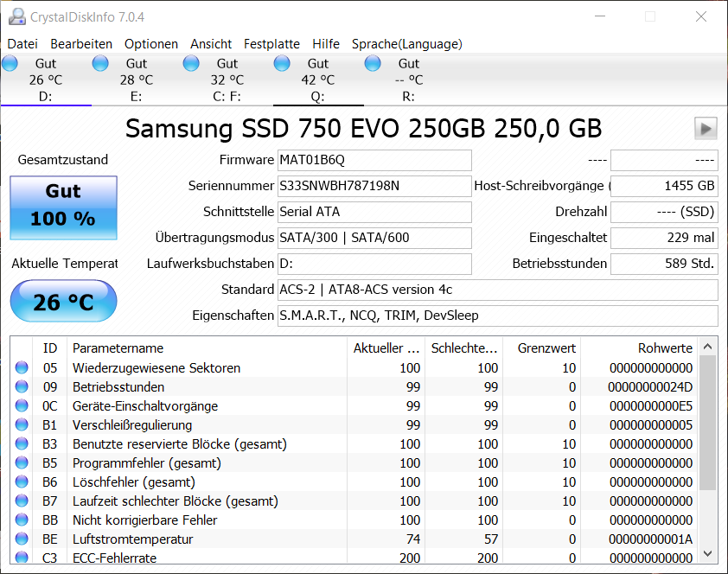
Task: Click the status orb for Löschfehler (gesamt)
Action: [22, 482]
